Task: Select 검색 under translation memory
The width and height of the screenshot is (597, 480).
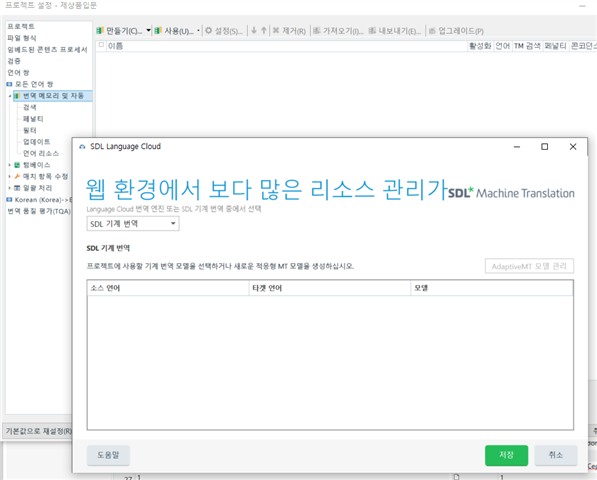Action: [x=30, y=107]
